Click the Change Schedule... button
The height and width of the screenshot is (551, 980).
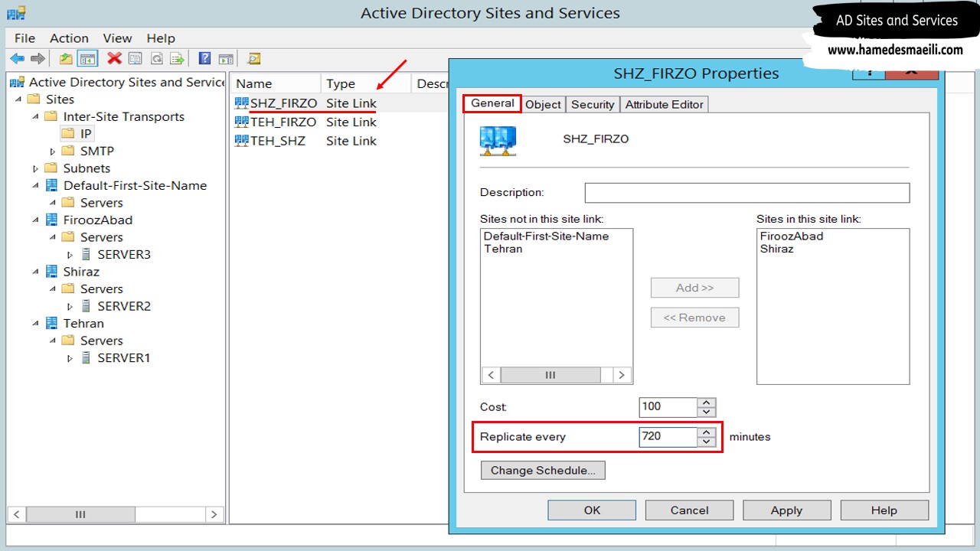pyautogui.click(x=543, y=470)
